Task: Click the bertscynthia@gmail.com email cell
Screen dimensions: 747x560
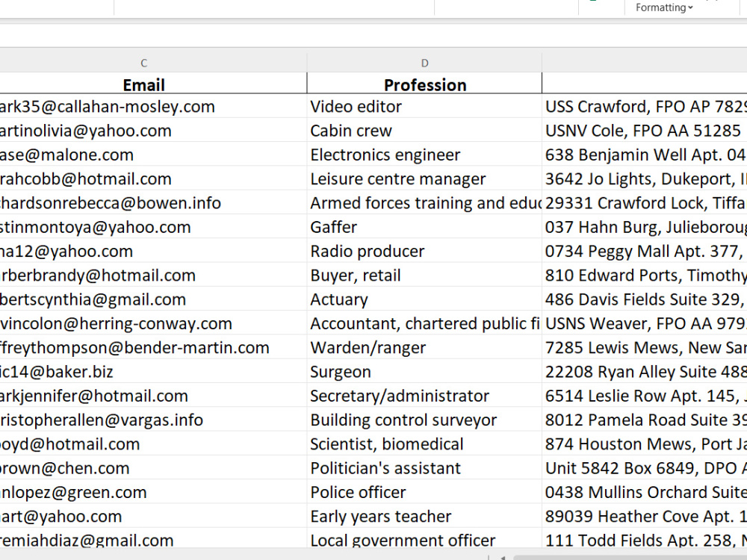Action: [x=153, y=299]
